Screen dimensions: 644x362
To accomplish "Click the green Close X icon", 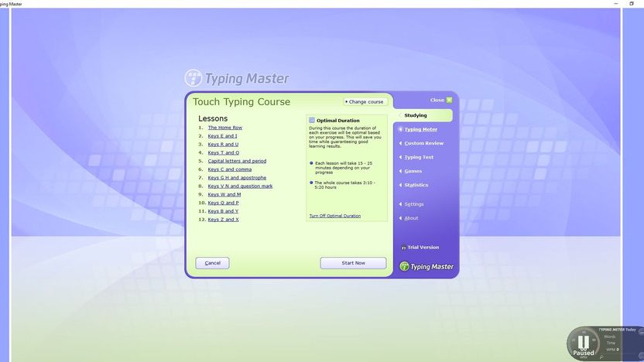I will pyautogui.click(x=449, y=100).
